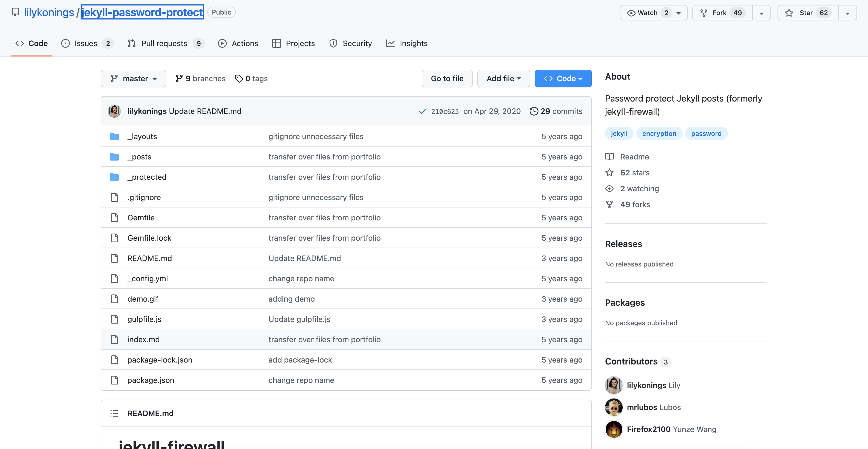The image size is (868, 449).
Task: Open the Projects tab
Action: [x=293, y=44]
